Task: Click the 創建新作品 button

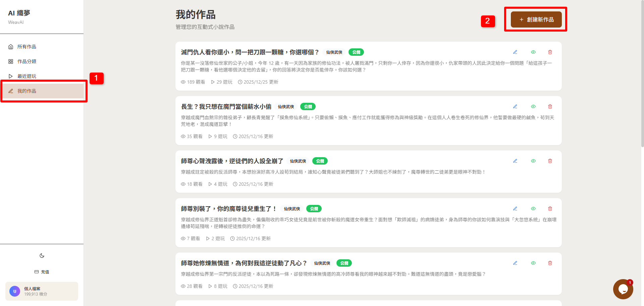Action: (x=536, y=19)
